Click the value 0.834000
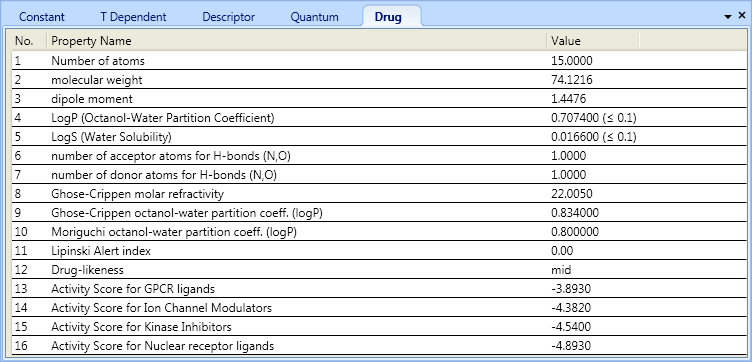752x362 pixels. click(575, 213)
